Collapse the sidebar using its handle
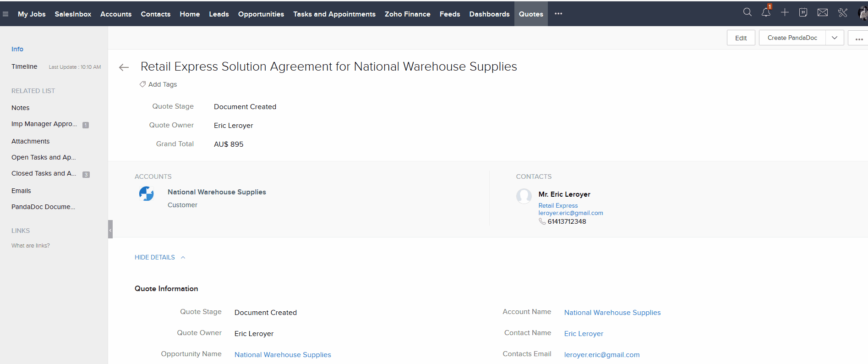 click(110, 229)
